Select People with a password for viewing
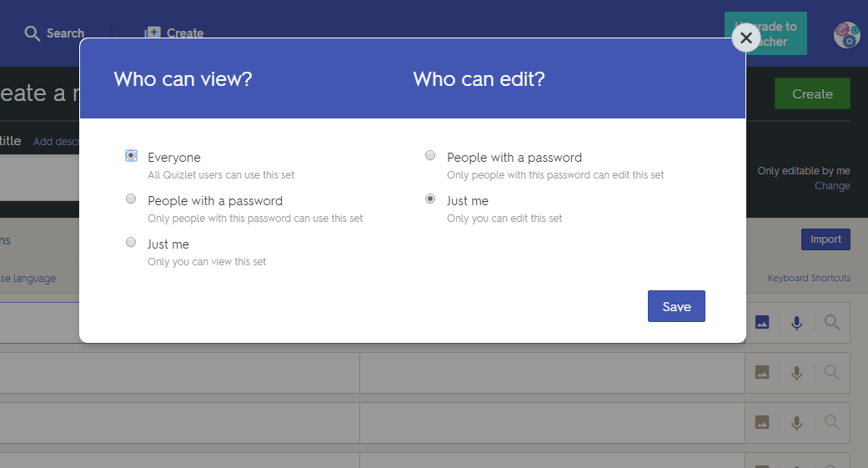The width and height of the screenshot is (868, 468). [x=131, y=199]
